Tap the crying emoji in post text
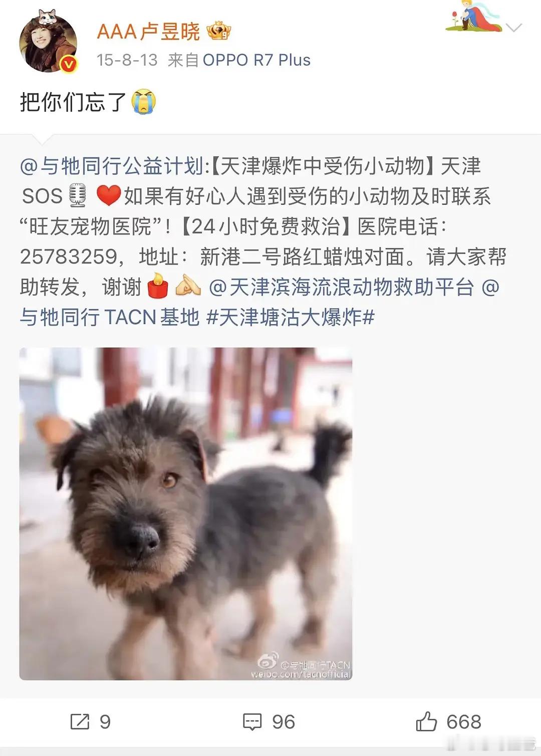Screen dimensions: 541x756 click(x=144, y=102)
